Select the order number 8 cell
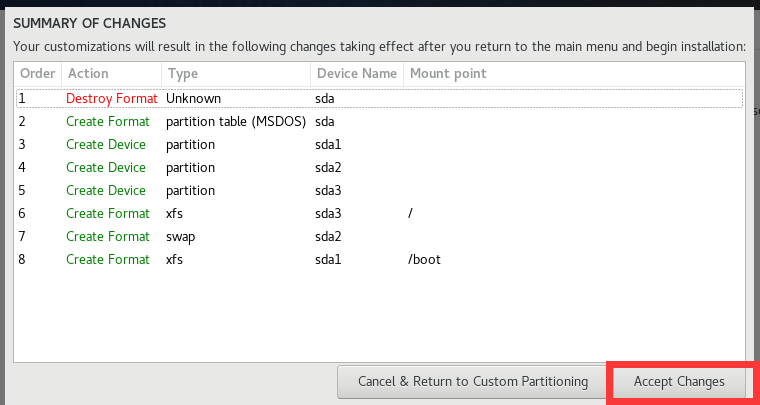This screenshot has height=405, width=760. (x=22, y=260)
